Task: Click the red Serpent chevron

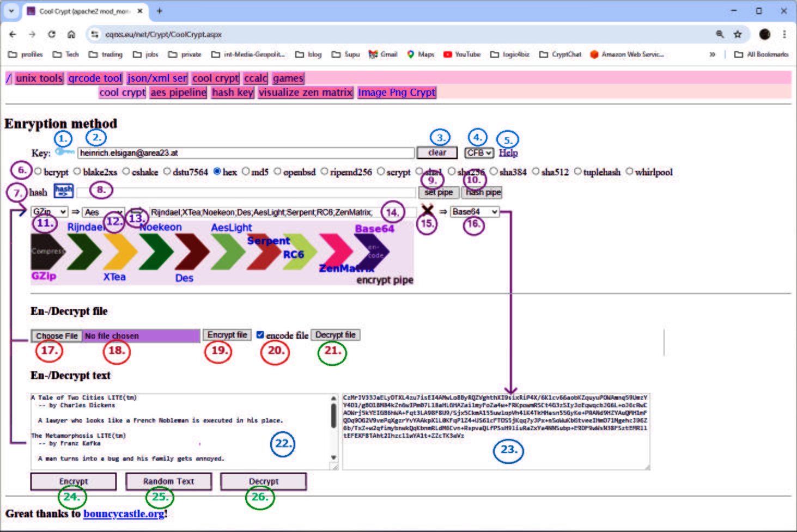Action: [264, 252]
